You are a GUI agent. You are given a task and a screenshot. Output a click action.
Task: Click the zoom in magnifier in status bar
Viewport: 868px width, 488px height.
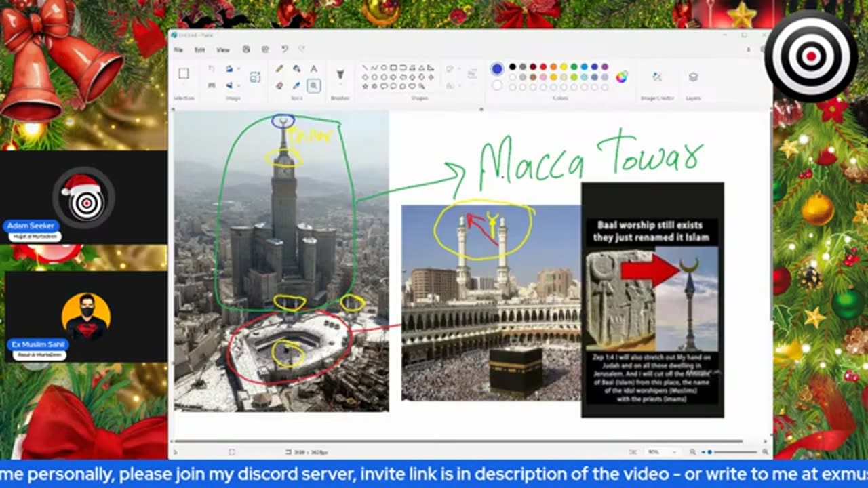(x=765, y=451)
